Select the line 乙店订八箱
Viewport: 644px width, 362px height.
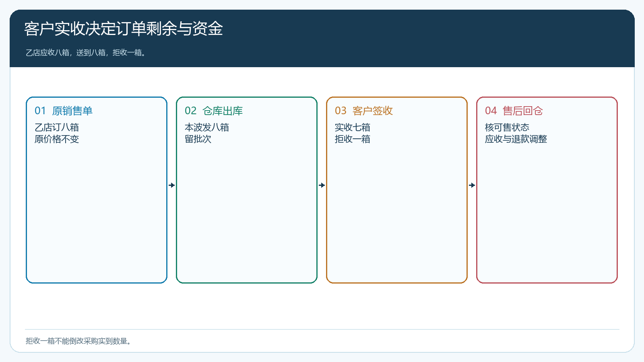click(x=57, y=128)
